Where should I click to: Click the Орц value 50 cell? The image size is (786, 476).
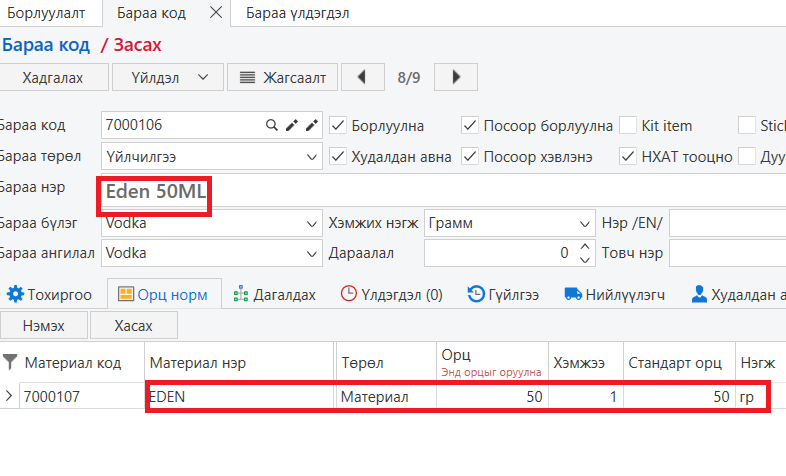pos(492,396)
